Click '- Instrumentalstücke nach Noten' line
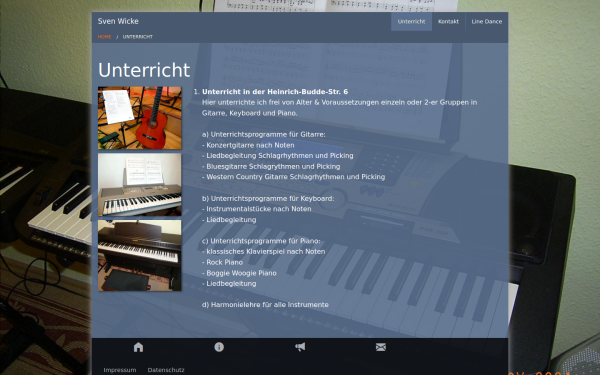Screen dimensions: 600x375 [x=257, y=209]
